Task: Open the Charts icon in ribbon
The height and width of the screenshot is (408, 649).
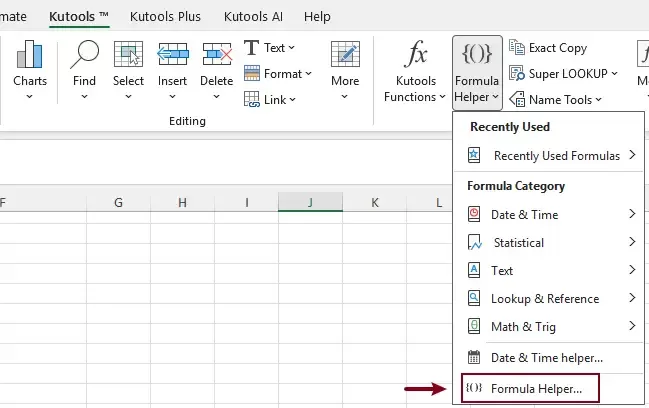Action: [29, 54]
